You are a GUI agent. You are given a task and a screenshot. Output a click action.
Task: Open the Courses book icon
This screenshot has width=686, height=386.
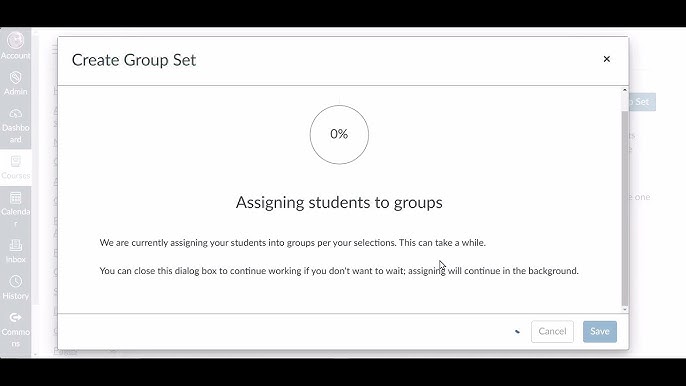pos(15,162)
